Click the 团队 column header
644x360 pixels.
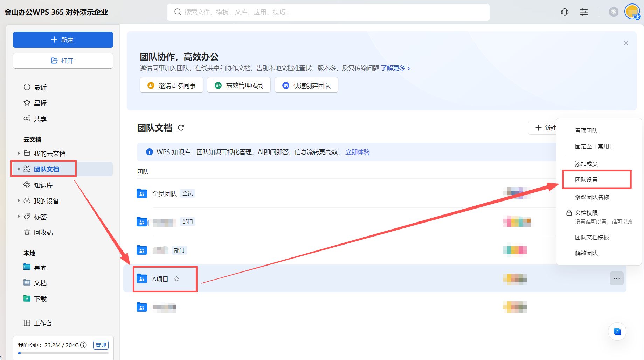pos(143,171)
